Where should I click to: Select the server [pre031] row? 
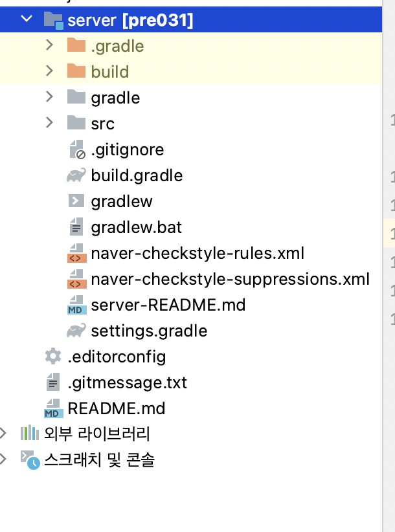191,19
